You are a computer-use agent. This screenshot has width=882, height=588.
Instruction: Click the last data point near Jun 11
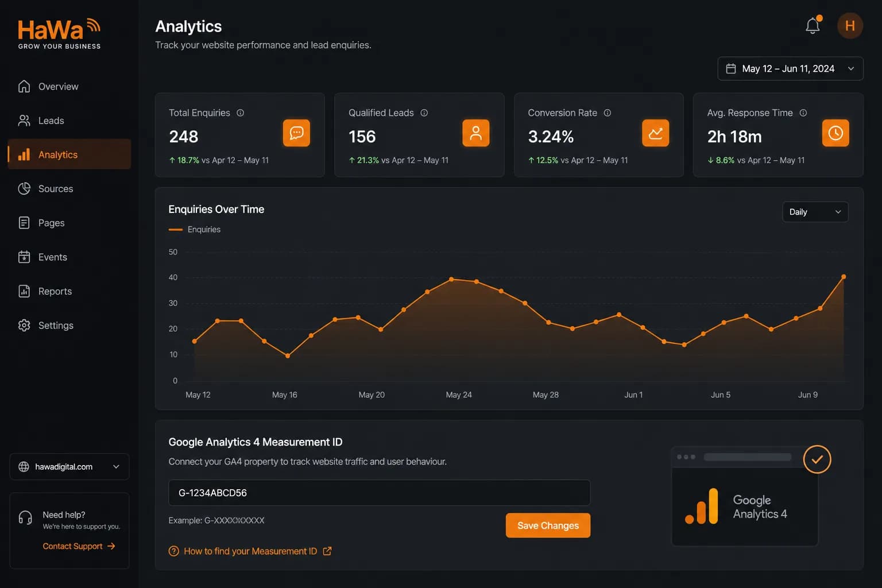(844, 277)
